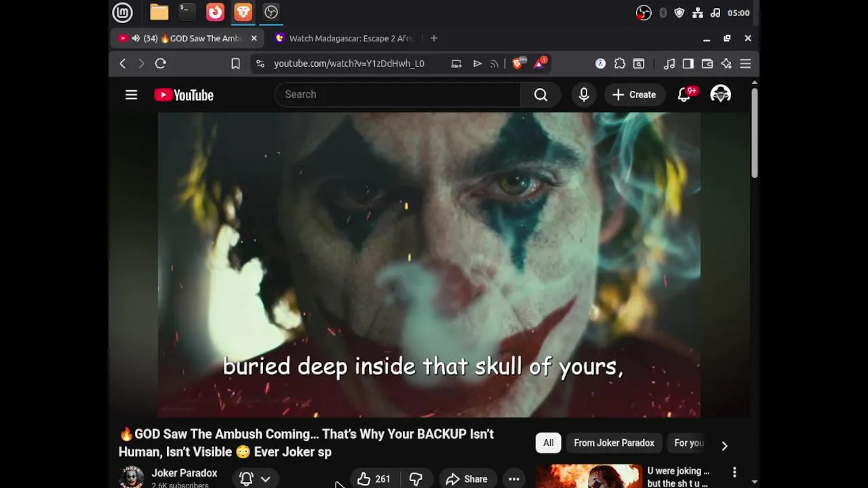Click the page vertical scrollbar thumb
Screen dimensions: 868x488
coord(754,134)
